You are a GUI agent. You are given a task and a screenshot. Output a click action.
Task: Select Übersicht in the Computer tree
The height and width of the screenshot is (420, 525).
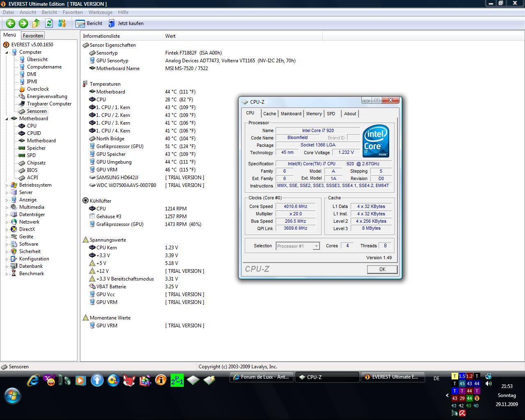click(x=37, y=59)
